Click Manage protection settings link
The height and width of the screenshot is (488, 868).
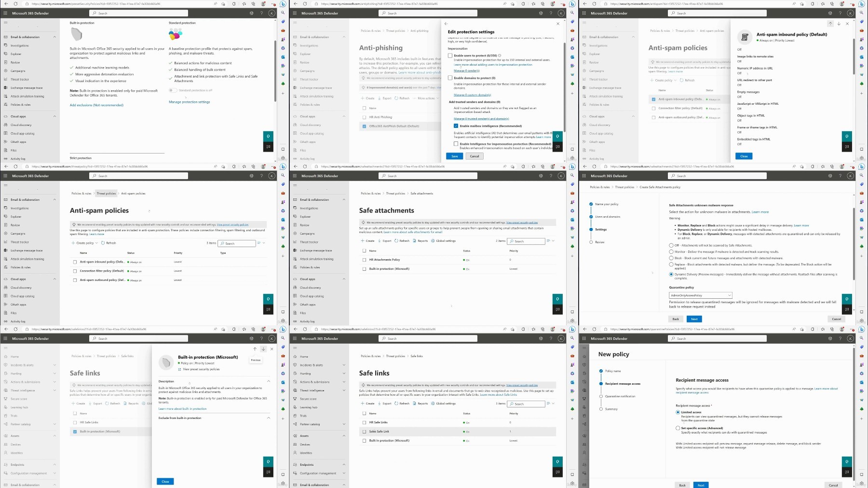pyautogui.click(x=189, y=102)
